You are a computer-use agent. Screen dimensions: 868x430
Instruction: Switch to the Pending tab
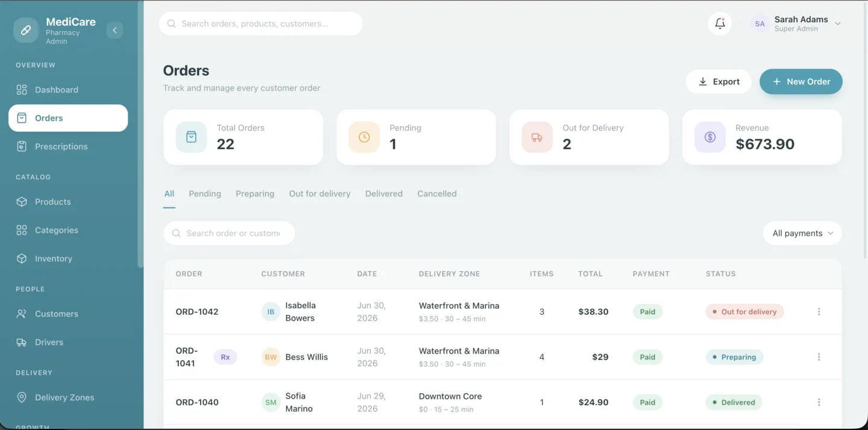pos(205,194)
